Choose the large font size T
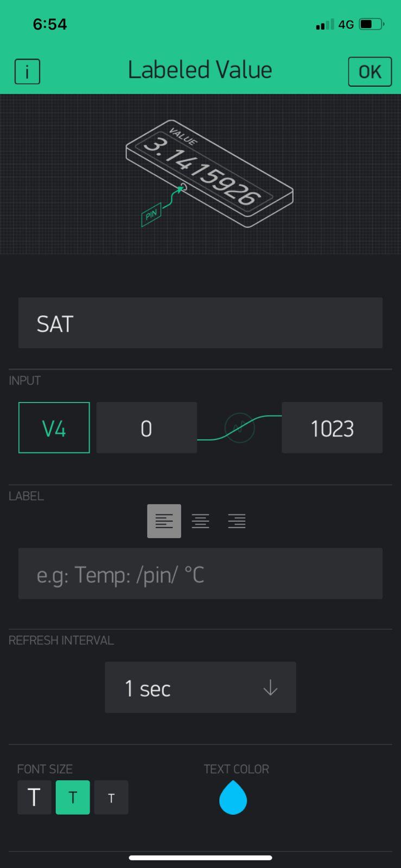401x868 pixels. [x=34, y=797]
